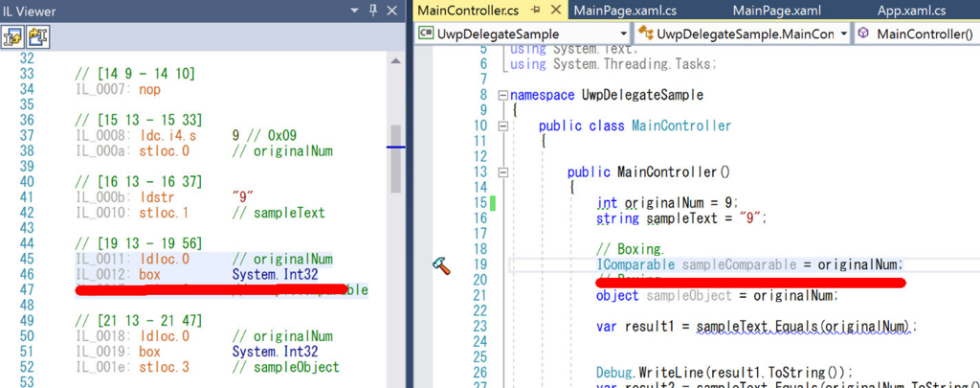Click the MainController() member icon in navigation bar
980x388 pixels.
tap(863, 34)
